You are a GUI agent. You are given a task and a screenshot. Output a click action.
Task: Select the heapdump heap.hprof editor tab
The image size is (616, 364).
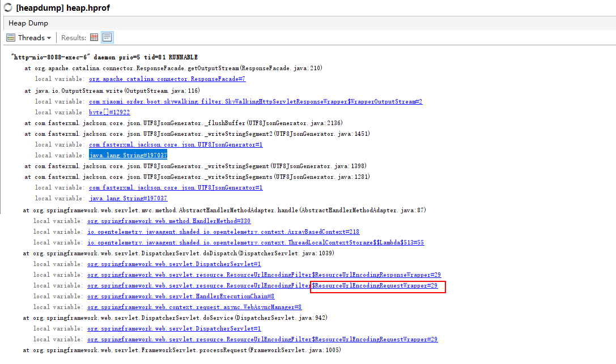[62, 7]
